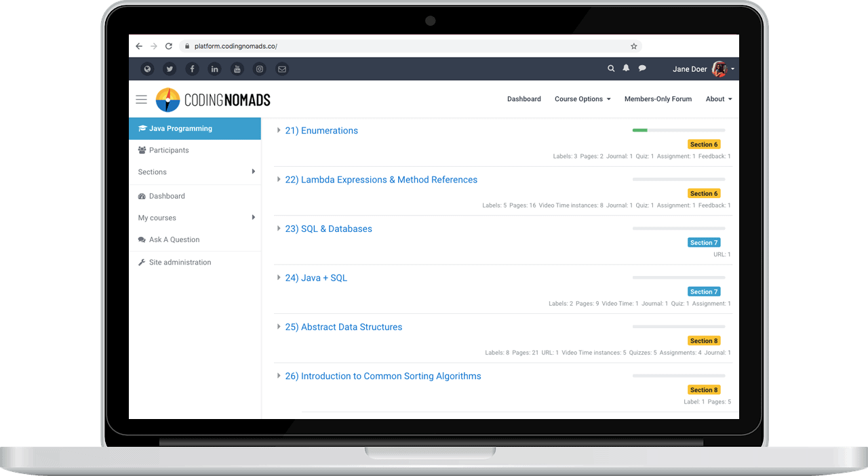Toggle the hamburger side menu

pos(141,99)
